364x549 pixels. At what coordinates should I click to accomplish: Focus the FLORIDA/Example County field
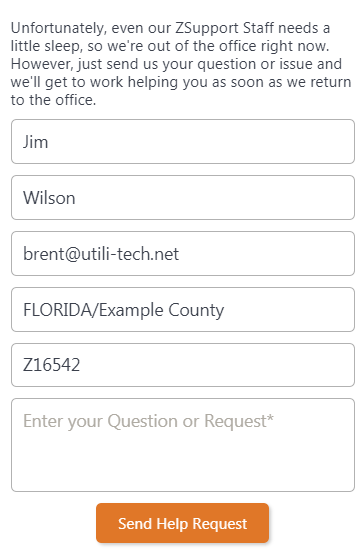pyautogui.click(x=183, y=310)
